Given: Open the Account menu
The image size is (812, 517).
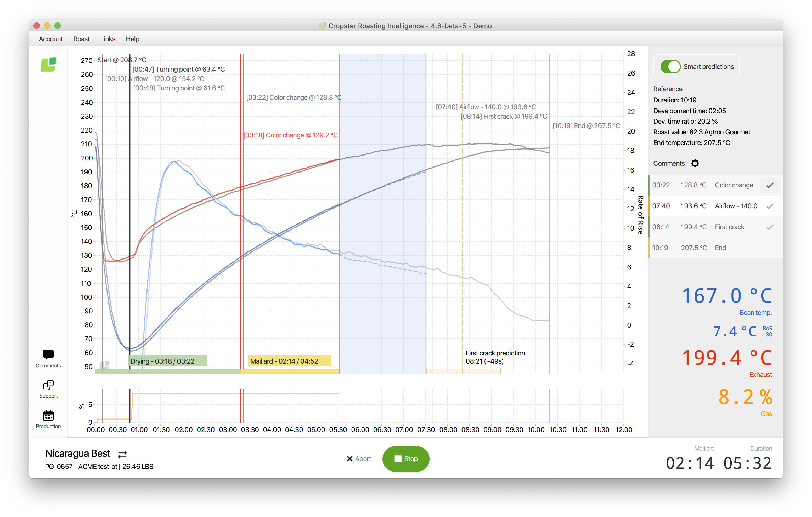Looking at the screenshot, I should tap(50, 39).
